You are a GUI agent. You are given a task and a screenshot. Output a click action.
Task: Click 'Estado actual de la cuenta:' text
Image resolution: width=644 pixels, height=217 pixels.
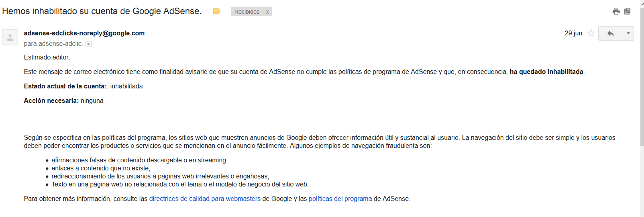(65, 86)
